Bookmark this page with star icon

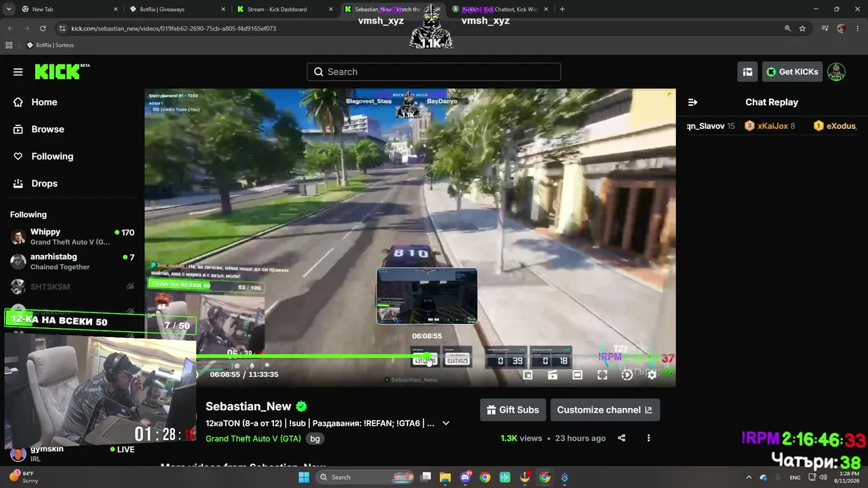(x=802, y=28)
